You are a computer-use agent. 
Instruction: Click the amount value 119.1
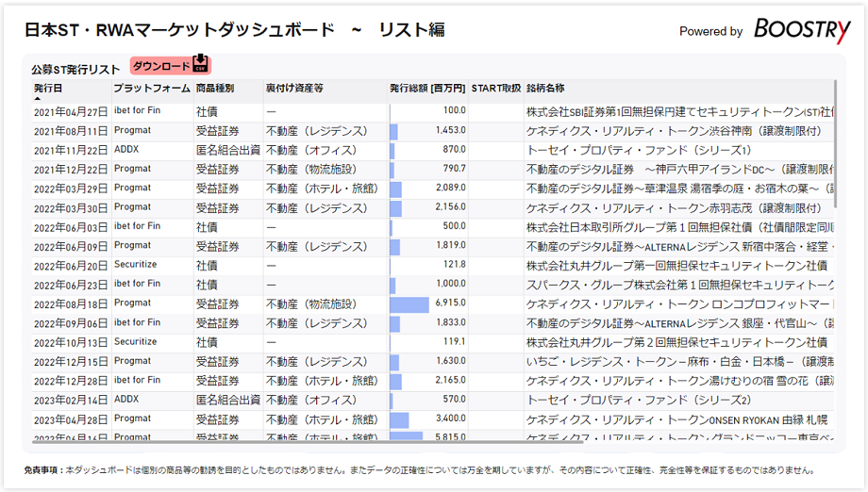coord(455,341)
